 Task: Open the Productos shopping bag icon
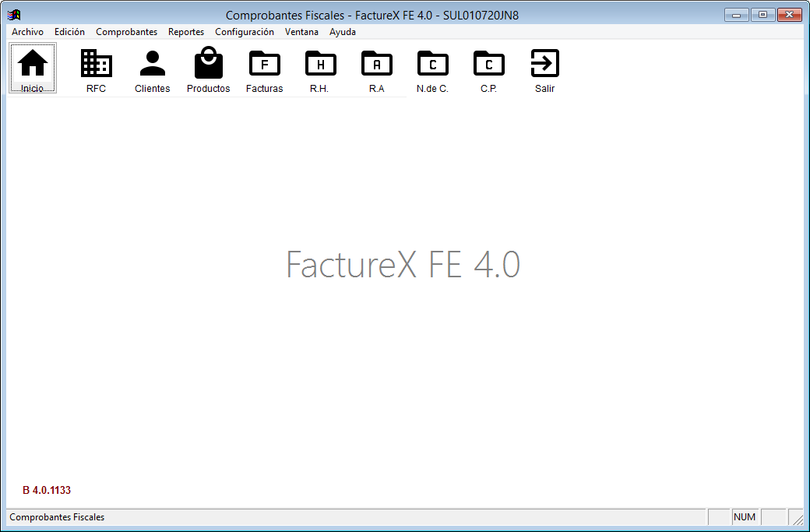[208, 62]
